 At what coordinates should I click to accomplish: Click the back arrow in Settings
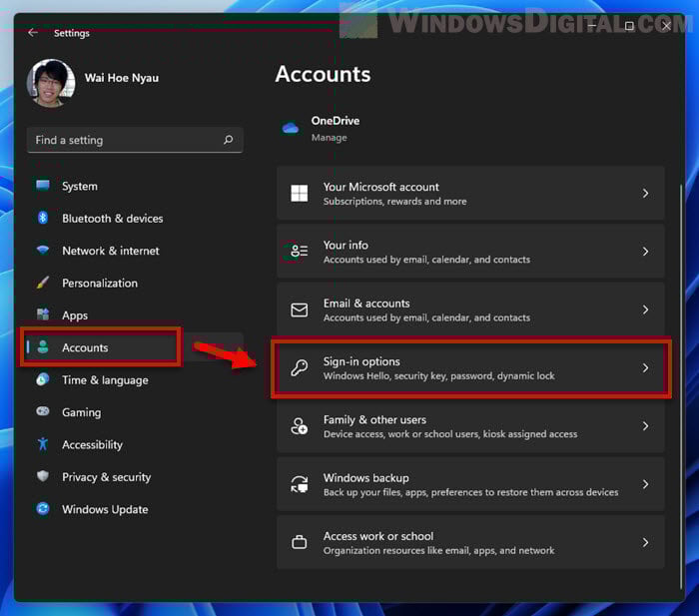pyautogui.click(x=33, y=33)
